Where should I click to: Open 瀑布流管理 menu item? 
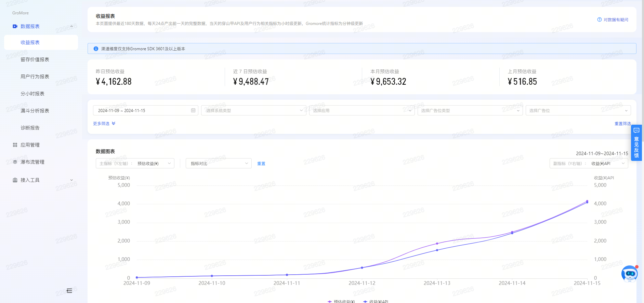[32, 162]
